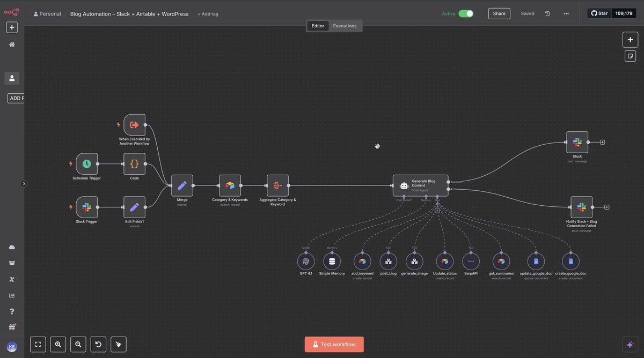Click the workflow title Blog Automation
The image size is (644, 358).
(129, 14)
